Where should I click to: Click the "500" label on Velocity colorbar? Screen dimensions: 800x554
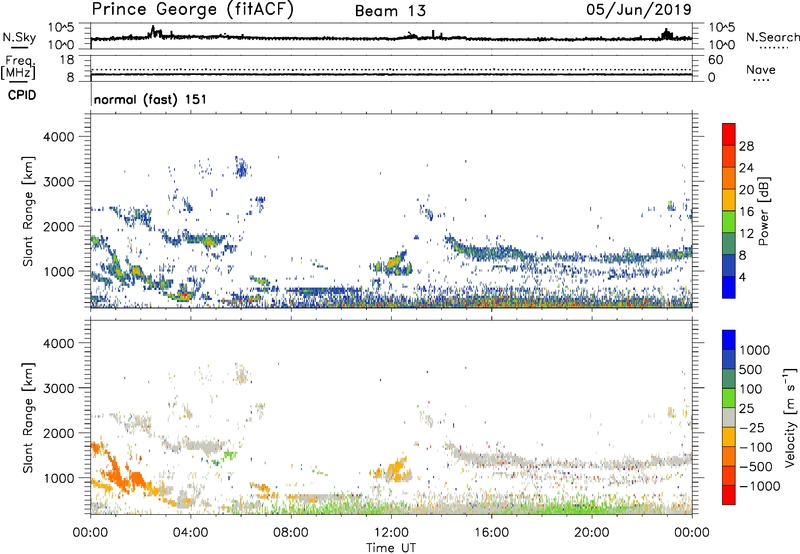750,369
